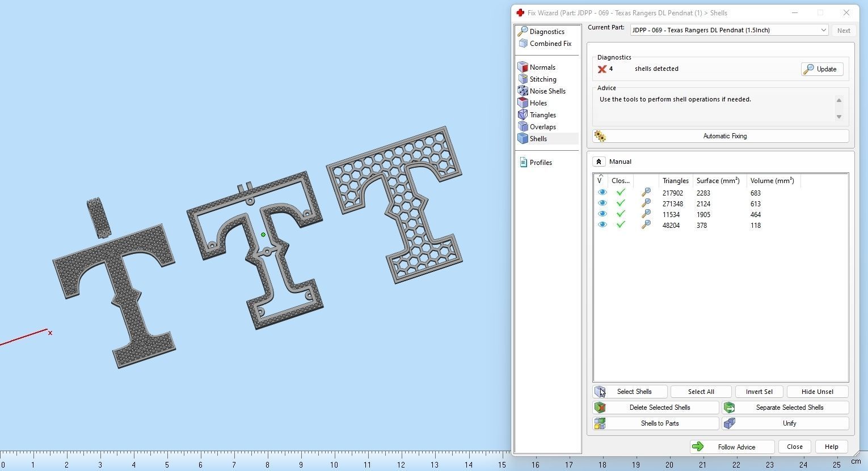Zoom to the 48204-triangle shell magnifier icon
868x471 pixels.
point(646,225)
